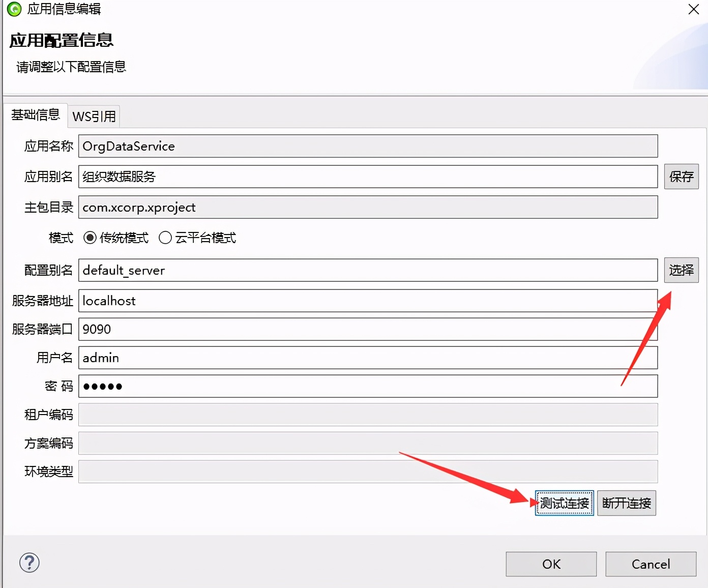Image resolution: width=708 pixels, height=588 pixels.
Task: Click the 选择 button next to 配置别名
Action: point(682,270)
